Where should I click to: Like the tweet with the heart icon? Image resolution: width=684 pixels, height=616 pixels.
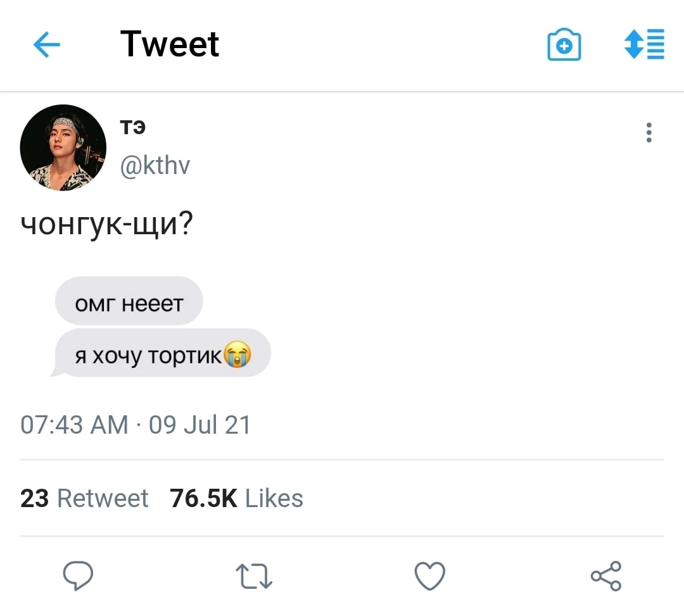point(430,576)
